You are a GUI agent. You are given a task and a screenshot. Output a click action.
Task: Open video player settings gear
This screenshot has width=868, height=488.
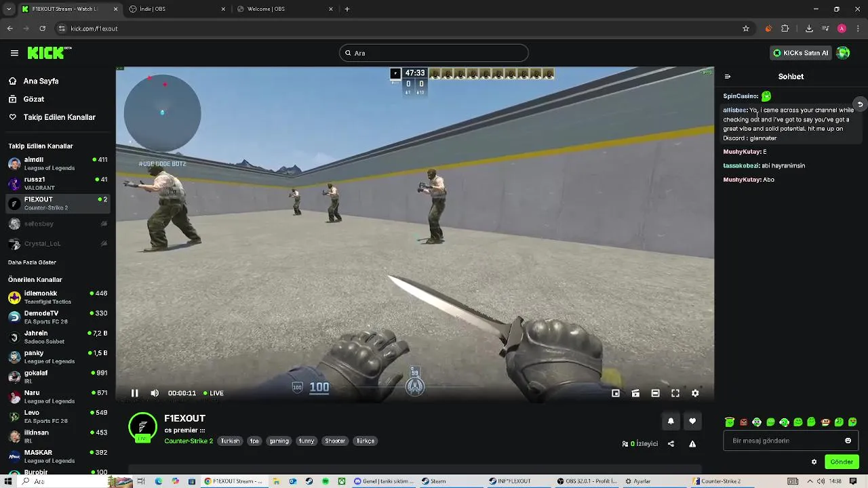(695, 393)
